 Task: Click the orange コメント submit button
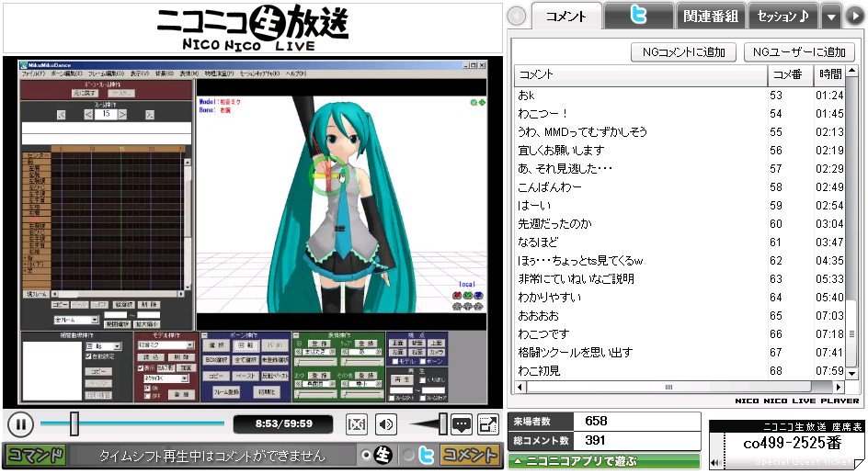(469, 456)
